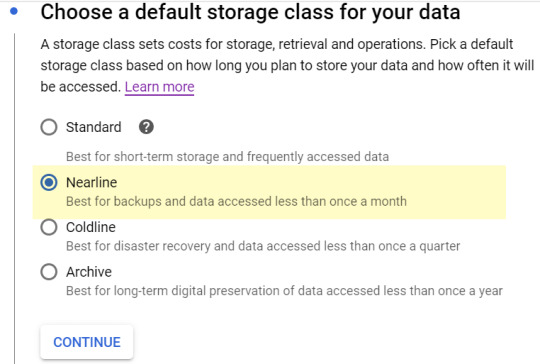Open the help icon beside Standard
540x364 pixels.
[146, 127]
